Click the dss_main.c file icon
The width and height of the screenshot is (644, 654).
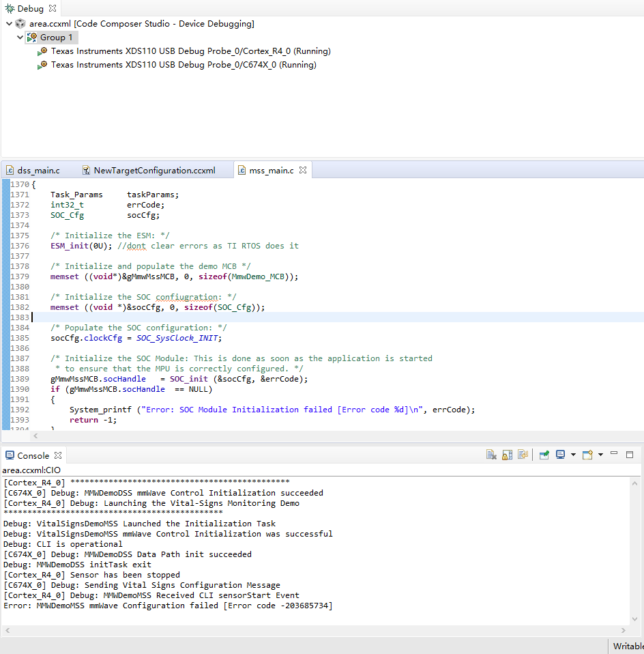[x=10, y=170]
